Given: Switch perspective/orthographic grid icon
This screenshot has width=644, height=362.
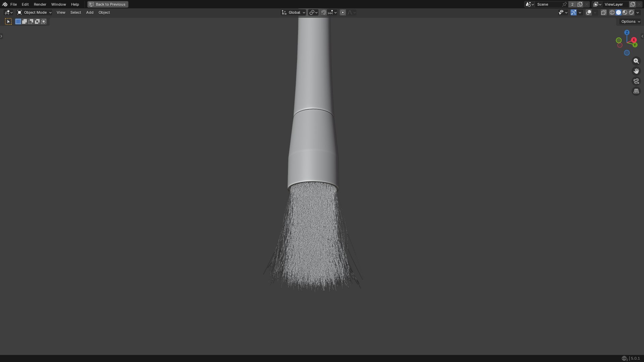Looking at the screenshot, I should click(636, 91).
